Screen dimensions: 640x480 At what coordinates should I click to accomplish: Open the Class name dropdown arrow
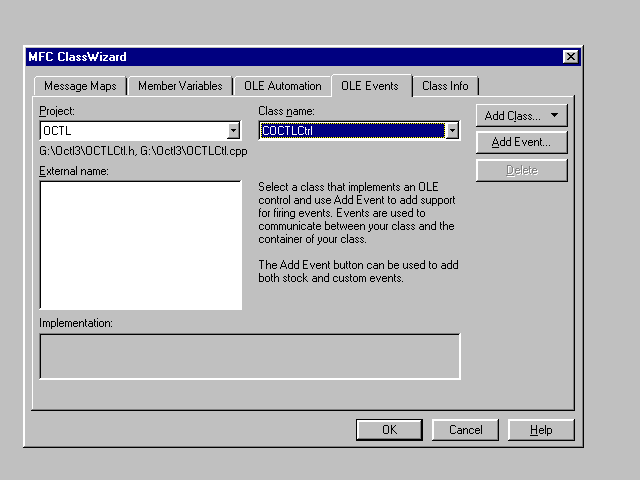[x=452, y=131]
